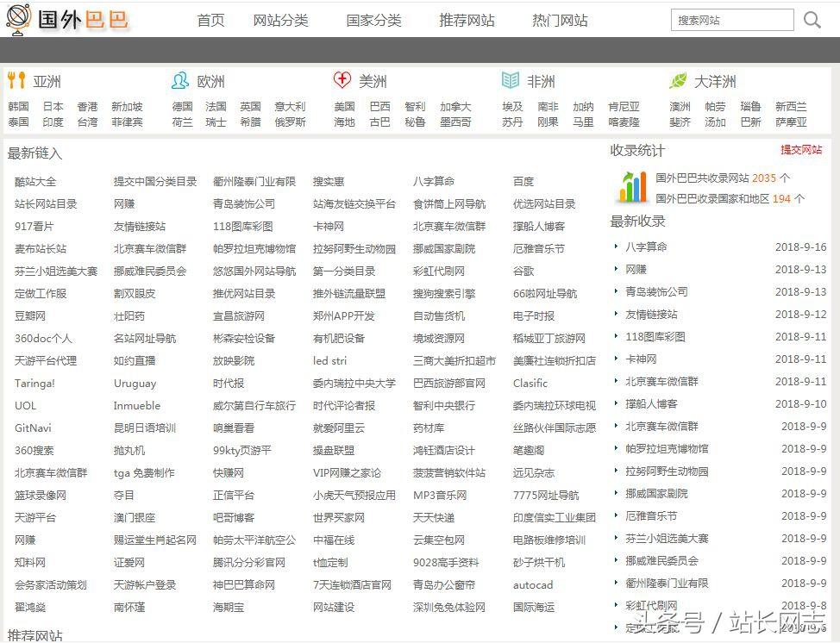
Task: Select 菲律宾 under Asia
Action: [x=127, y=122]
